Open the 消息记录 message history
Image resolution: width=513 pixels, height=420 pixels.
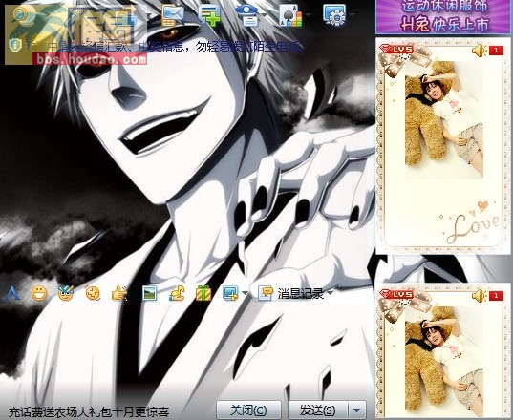tap(290, 293)
